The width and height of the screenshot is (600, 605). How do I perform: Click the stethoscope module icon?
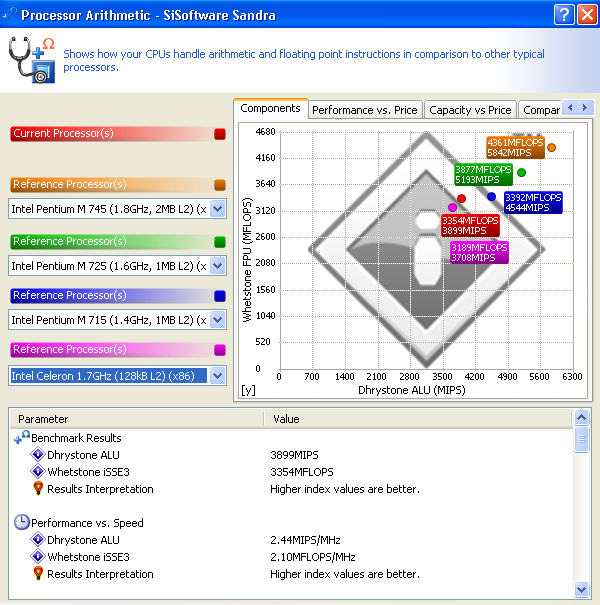click(x=32, y=60)
